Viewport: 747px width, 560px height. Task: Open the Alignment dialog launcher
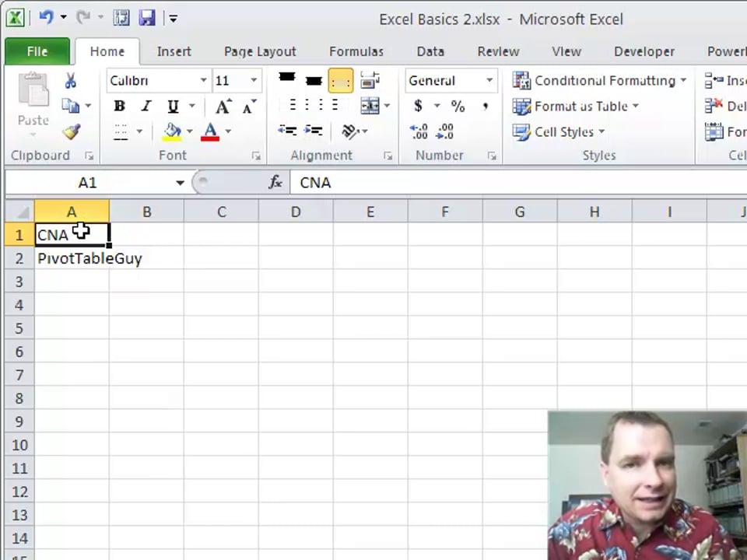coord(388,156)
